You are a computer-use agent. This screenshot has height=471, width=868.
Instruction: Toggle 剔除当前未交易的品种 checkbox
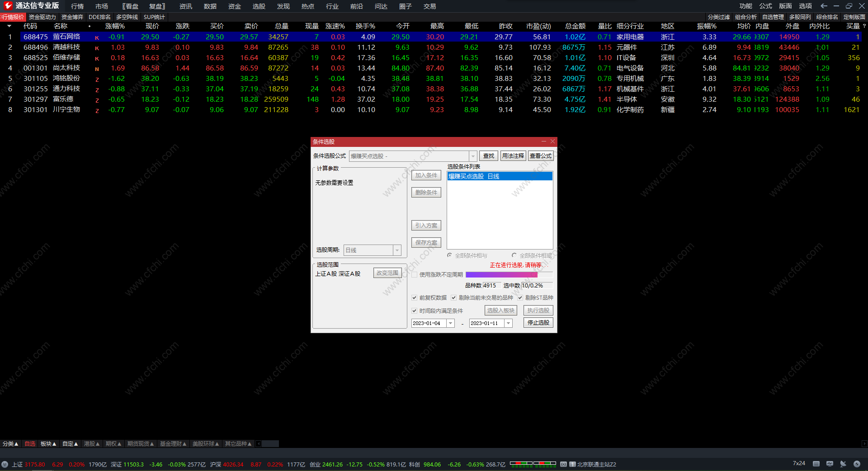click(x=453, y=297)
